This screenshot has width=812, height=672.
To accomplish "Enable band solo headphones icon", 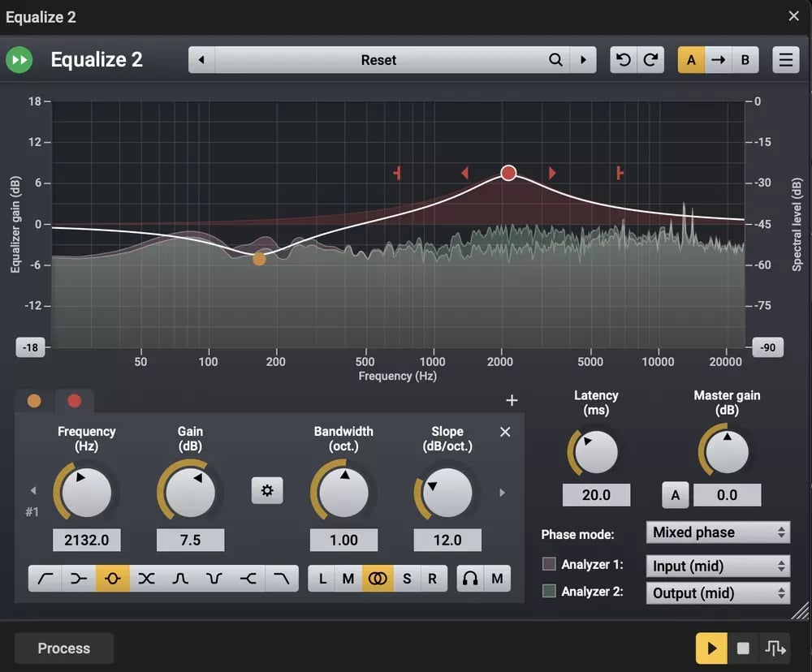I will pyautogui.click(x=470, y=579).
